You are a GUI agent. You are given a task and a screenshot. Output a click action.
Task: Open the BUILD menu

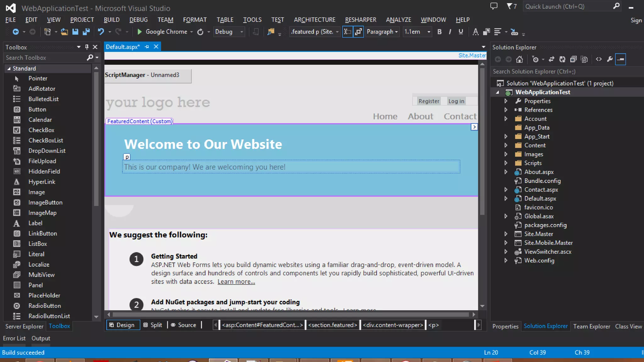coord(112,19)
